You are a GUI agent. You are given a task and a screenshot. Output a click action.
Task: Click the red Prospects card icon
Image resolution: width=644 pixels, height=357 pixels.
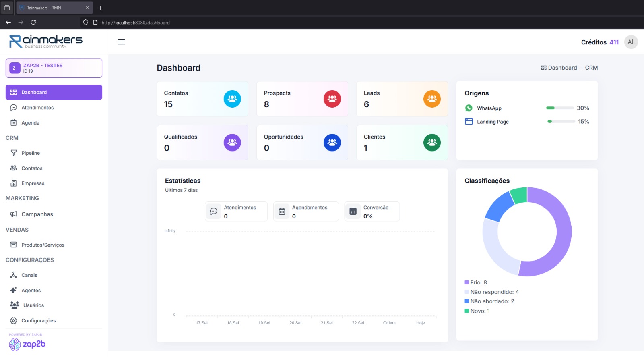tap(332, 99)
